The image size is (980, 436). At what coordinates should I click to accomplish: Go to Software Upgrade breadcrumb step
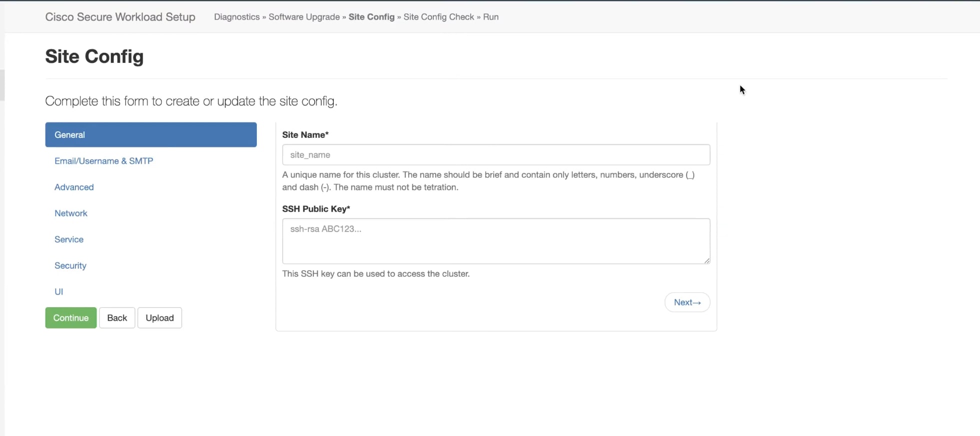[304, 17]
